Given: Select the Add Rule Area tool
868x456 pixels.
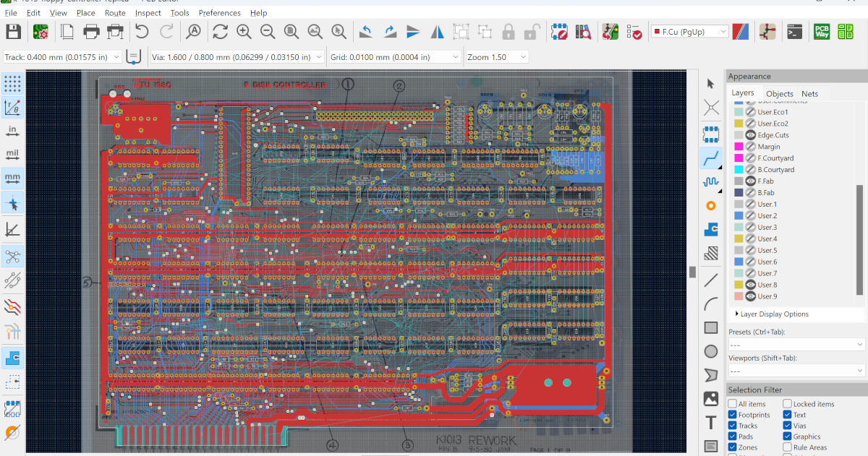Looking at the screenshot, I should coord(711,253).
